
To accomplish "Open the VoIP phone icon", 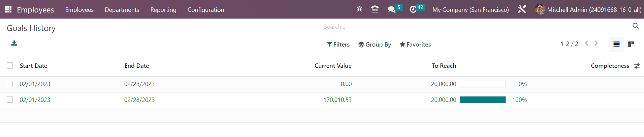I will [x=375, y=9].
